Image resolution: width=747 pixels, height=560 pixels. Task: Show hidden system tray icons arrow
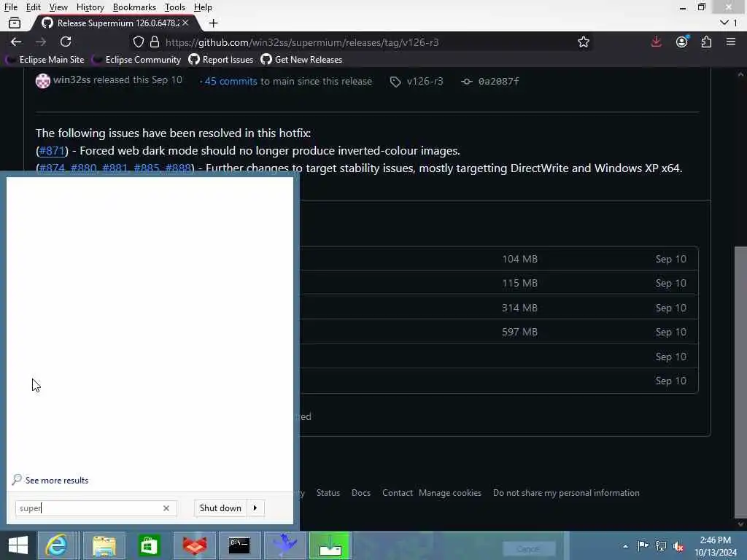click(x=625, y=546)
